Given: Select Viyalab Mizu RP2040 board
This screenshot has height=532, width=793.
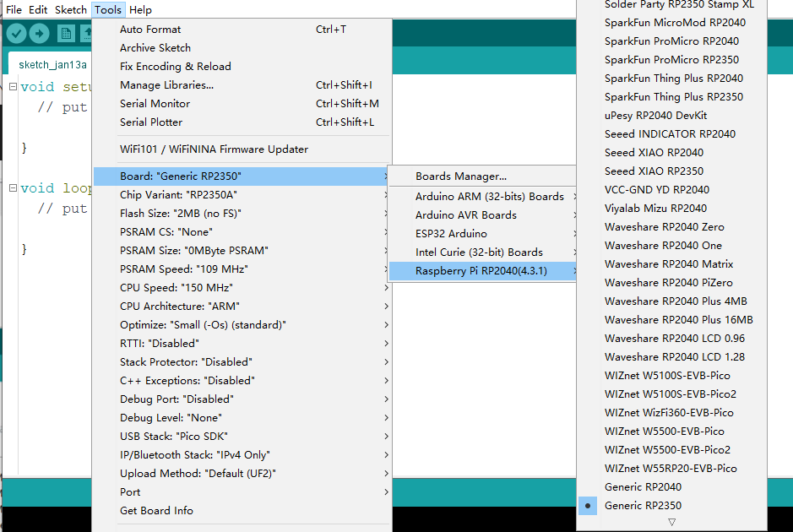Looking at the screenshot, I should coord(672,209).
